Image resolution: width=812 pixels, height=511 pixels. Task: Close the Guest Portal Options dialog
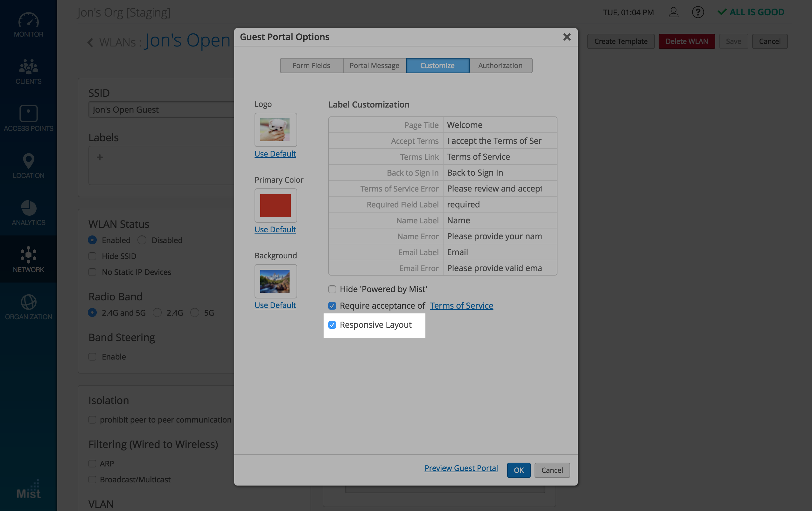pyautogui.click(x=566, y=37)
